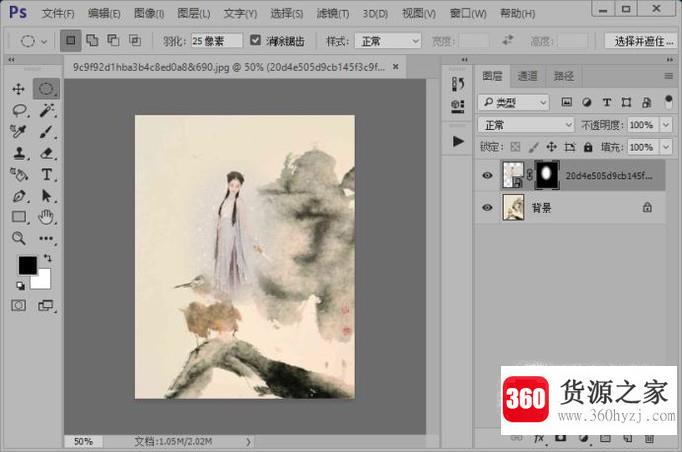The width and height of the screenshot is (682, 452).
Task: Select the Horizontal Type tool
Action: 47,174
